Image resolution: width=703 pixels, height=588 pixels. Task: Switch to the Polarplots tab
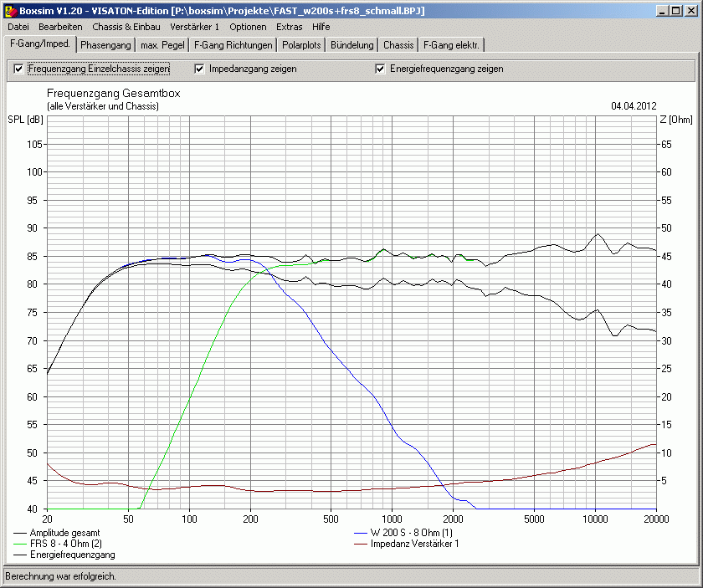point(301,45)
